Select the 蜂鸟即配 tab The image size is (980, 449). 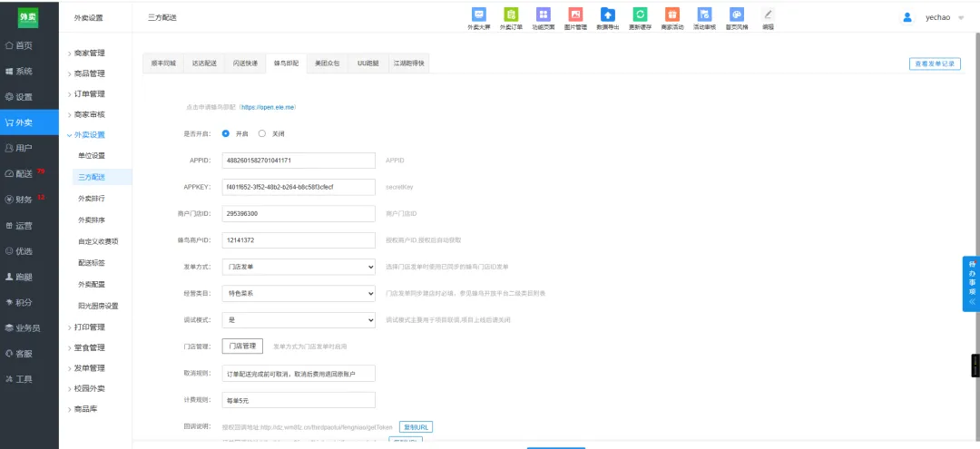[286, 63]
